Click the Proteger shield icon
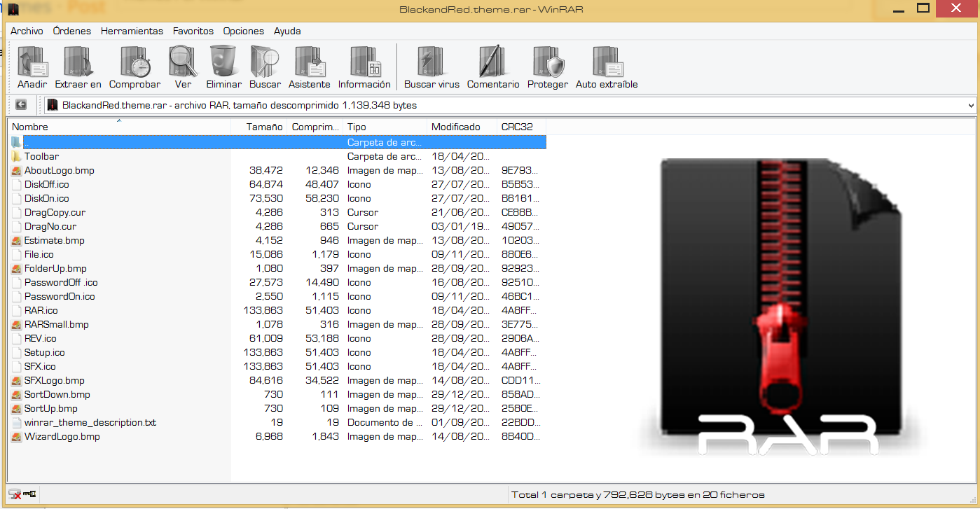The height and width of the screenshot is (509, 980). coord(548,62)
